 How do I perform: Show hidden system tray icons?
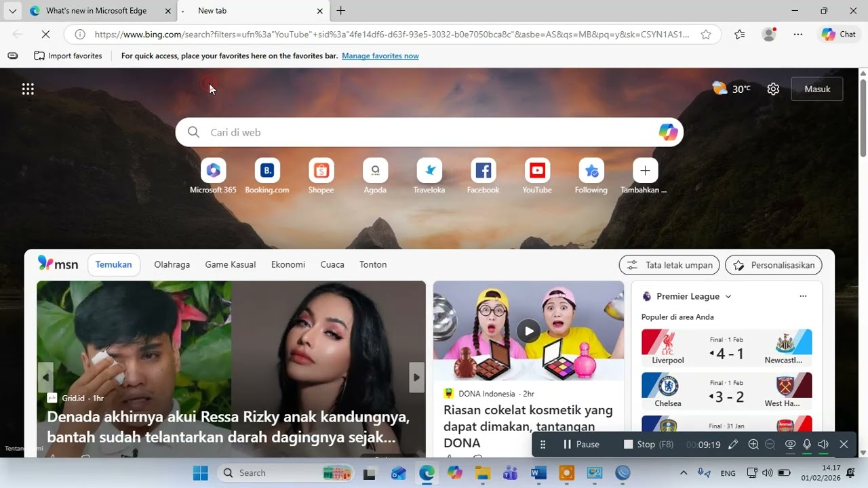683,473
